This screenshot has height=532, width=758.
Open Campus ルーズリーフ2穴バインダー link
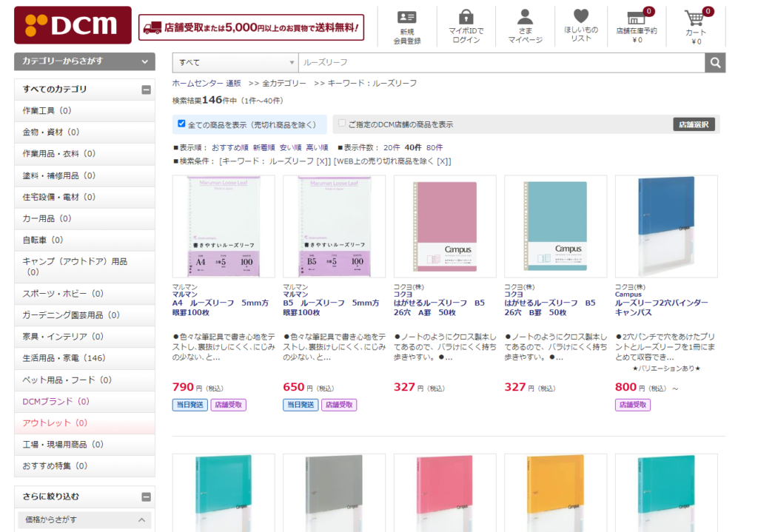tap(661, 308)
